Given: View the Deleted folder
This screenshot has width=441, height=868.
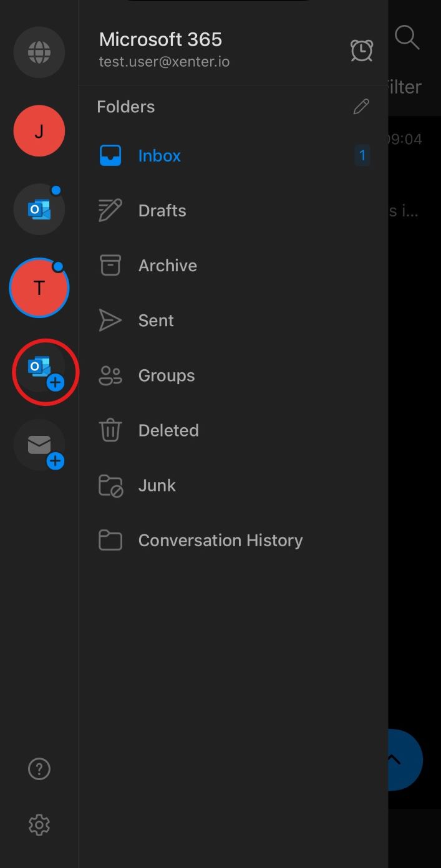Looking at the screenshot, I should [x=168, y=430].
